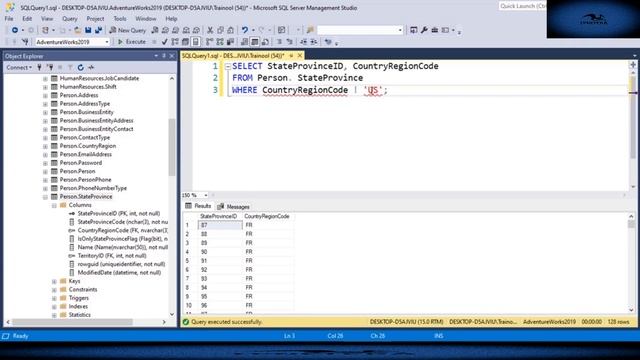Click in the Quick Launch search box
Image resolution: width=640 pixels, height=360 pixels.
pos(522,6)
